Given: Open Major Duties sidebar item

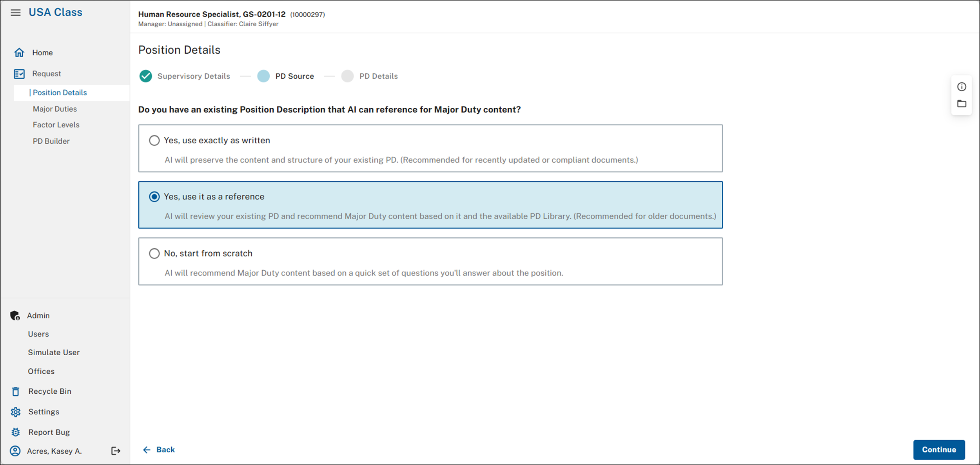Looking at the screenshot, I should (x=55, y=109).
